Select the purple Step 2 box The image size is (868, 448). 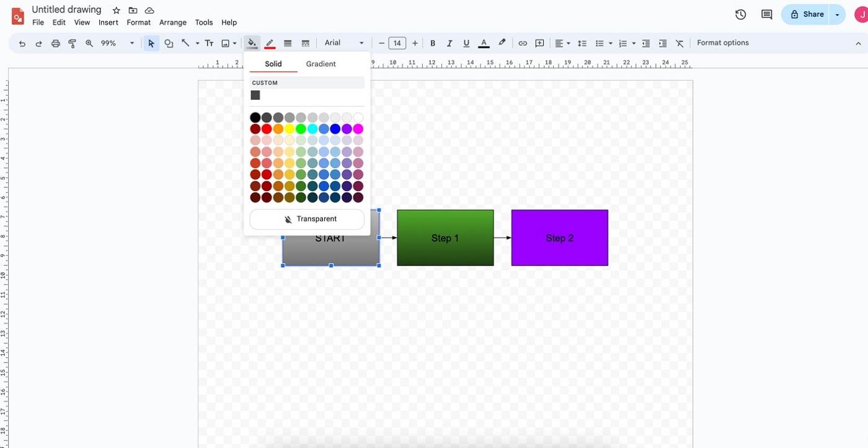[559, 238]
